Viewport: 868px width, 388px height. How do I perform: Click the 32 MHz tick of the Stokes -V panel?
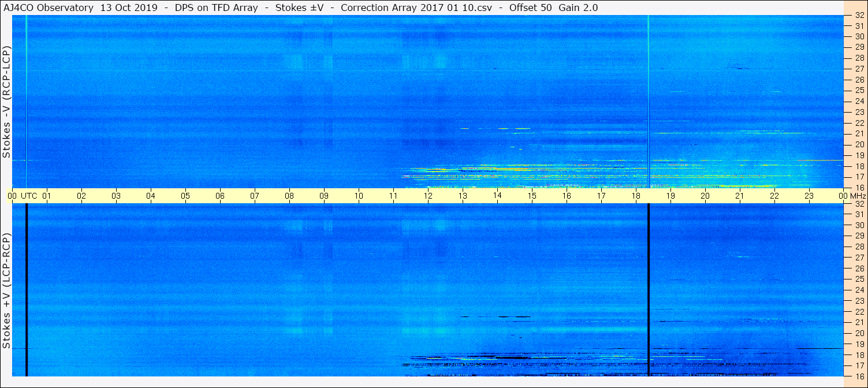pyautogui.click(x=859, y=16)
